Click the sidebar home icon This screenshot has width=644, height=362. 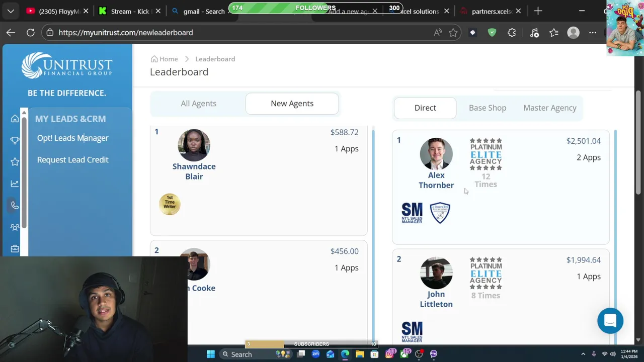point(15,119)
